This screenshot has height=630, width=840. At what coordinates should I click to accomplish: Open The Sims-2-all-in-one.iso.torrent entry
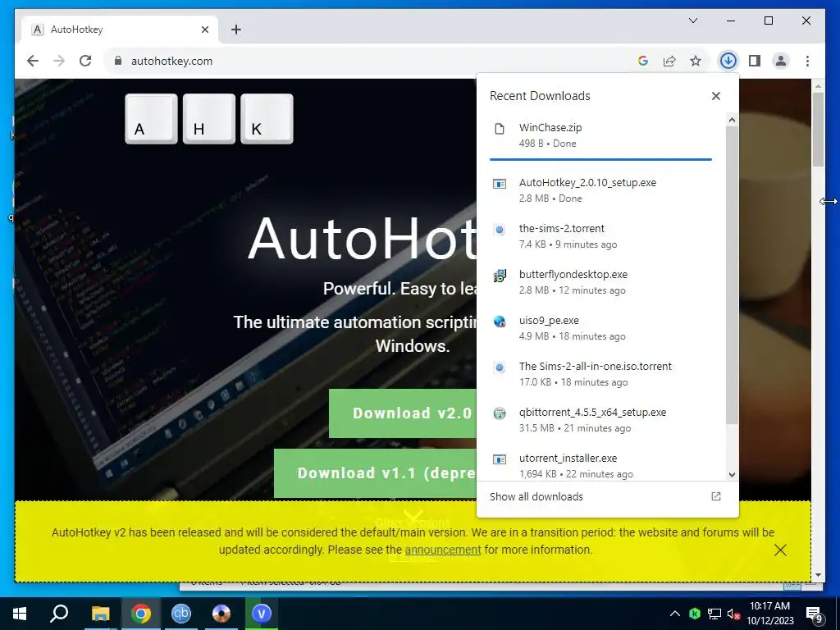[600, 374]
